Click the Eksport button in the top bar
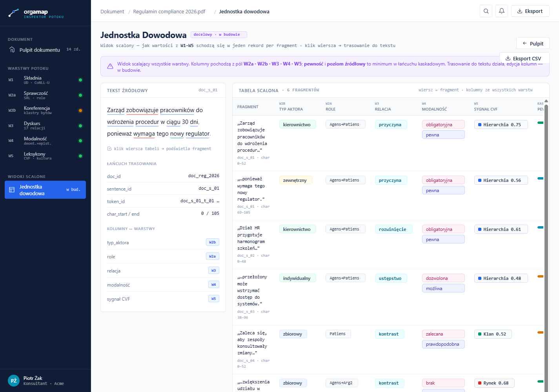Screen dimensions: 559x392 (530, 11)
